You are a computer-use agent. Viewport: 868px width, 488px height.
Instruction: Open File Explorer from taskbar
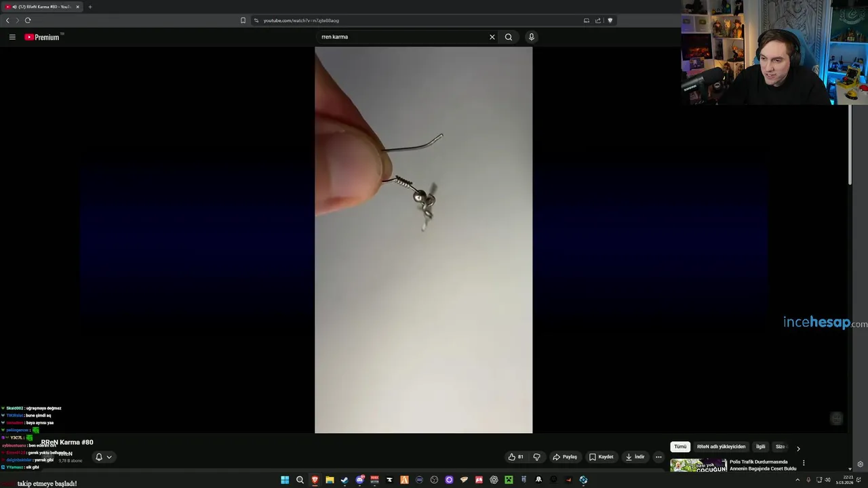330,480
